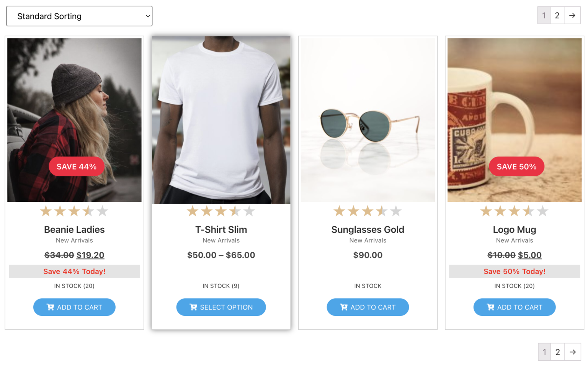Image resolution: width=588 pixels, height=366 pixels.
Task: Click the Save 50% Today! banner
Action: click(514, 271)
